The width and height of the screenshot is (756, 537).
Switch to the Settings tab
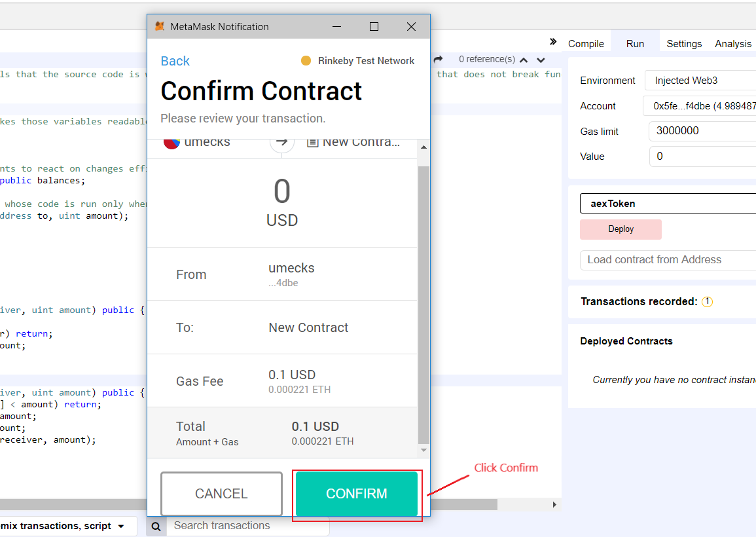point(684,43)
